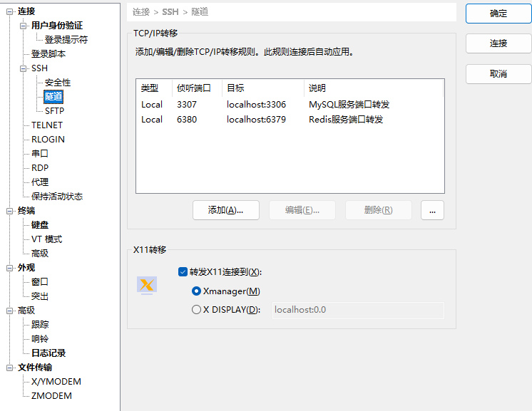The width and height of the screenshot is (532, 411).
Task: Open the RLOGIN settings page
Action: tap(48, 140)
